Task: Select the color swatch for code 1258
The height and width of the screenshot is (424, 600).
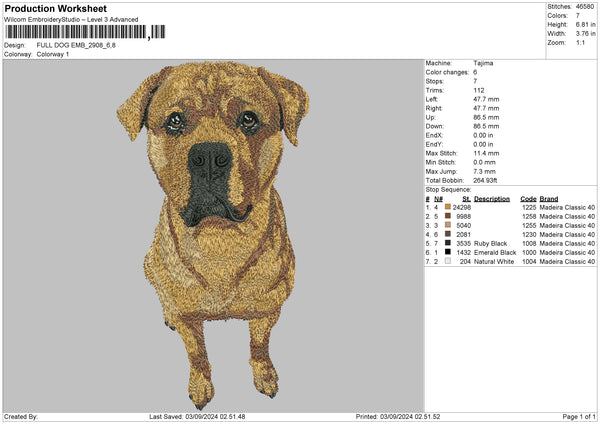Action: tap(448, 216)
